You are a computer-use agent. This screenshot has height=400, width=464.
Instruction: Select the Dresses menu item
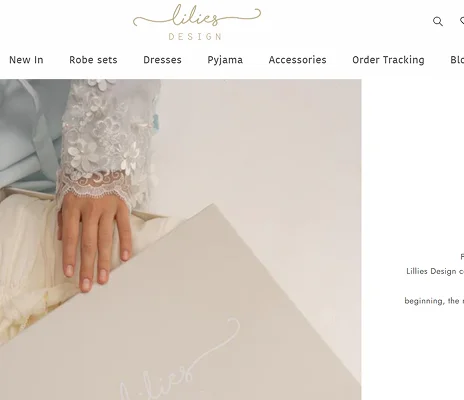coord(162,60)
